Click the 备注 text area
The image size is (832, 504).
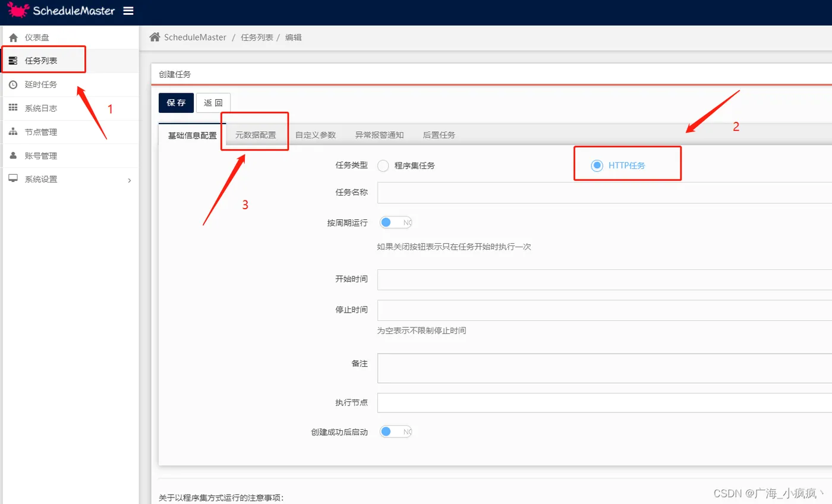click(x=604, y=368)
